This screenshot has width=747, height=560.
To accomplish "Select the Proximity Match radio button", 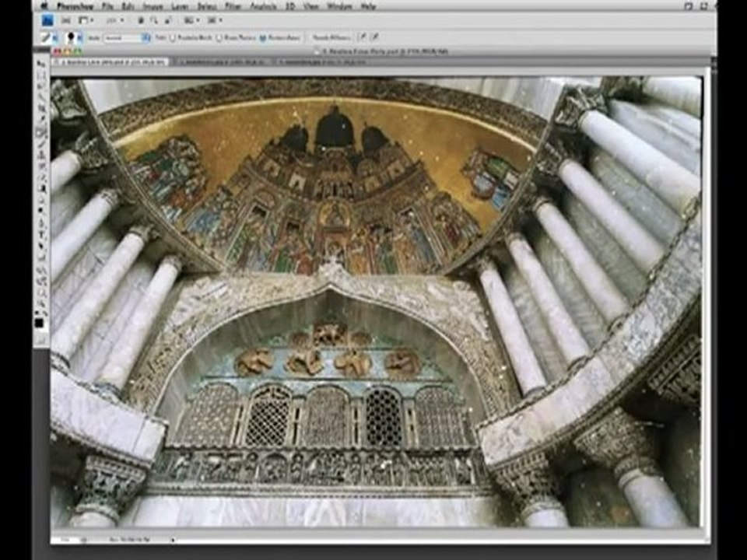I will coord(173,37).
